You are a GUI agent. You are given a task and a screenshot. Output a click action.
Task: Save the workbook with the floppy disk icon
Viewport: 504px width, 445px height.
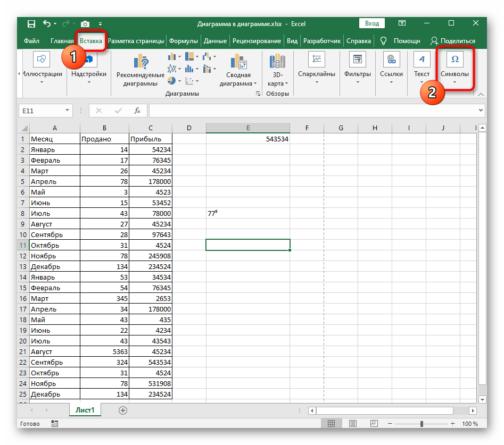coord(31,24)
